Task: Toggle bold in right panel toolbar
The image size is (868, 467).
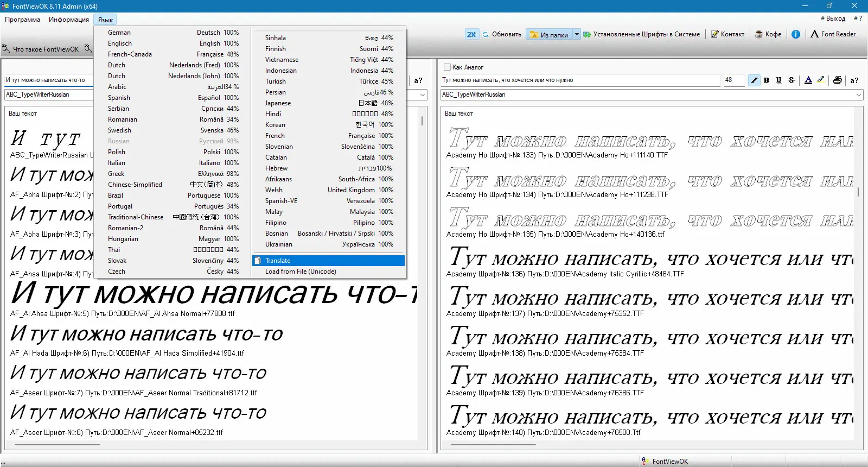Action: tap(767, 80)
